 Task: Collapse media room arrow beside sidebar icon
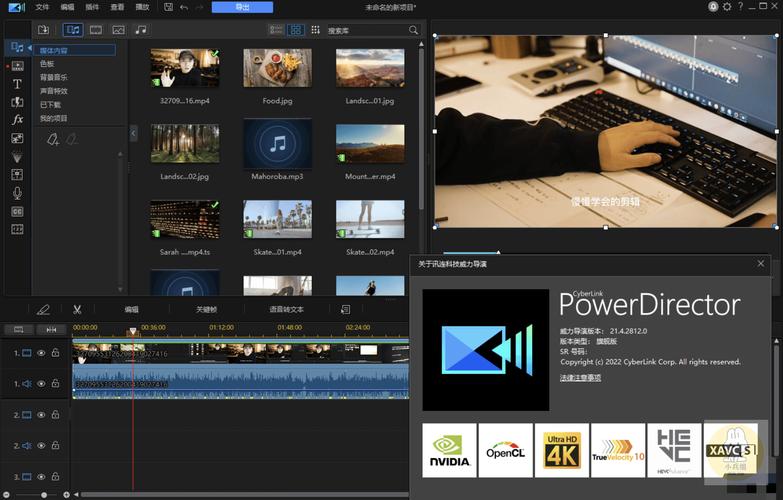(x=29, y=48)
